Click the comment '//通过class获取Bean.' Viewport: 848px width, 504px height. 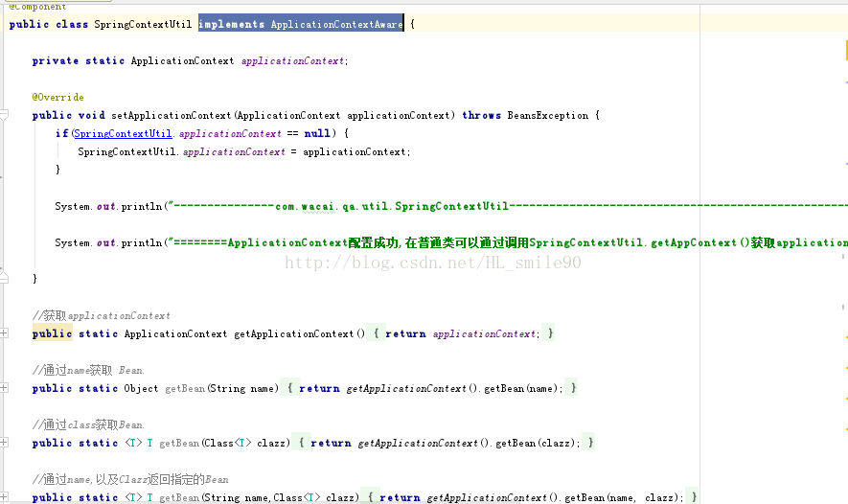88,424
